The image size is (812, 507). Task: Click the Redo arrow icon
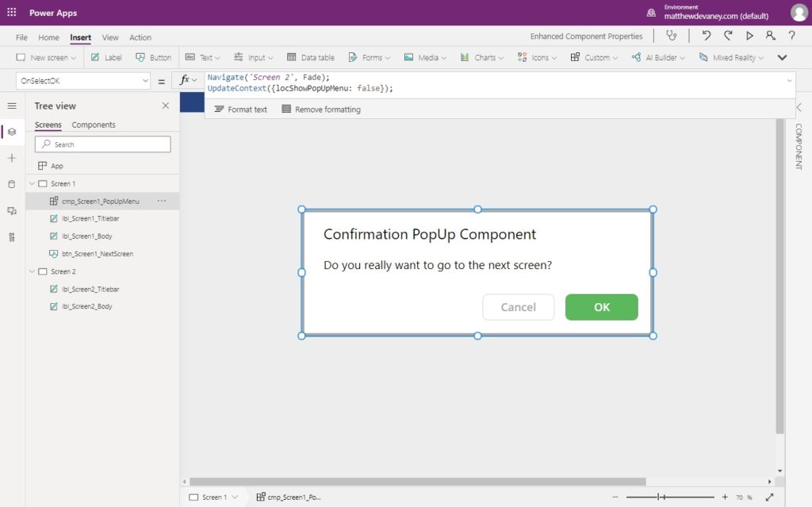pos(728,36)
